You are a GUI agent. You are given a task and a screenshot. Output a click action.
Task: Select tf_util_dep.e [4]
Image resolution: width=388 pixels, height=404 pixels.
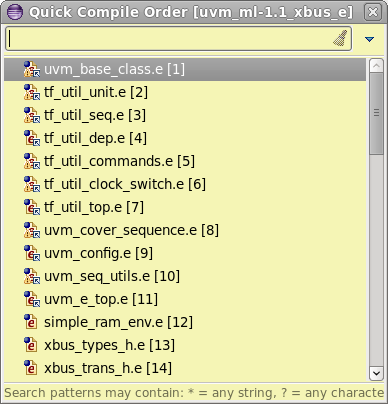tap(185, 138)
